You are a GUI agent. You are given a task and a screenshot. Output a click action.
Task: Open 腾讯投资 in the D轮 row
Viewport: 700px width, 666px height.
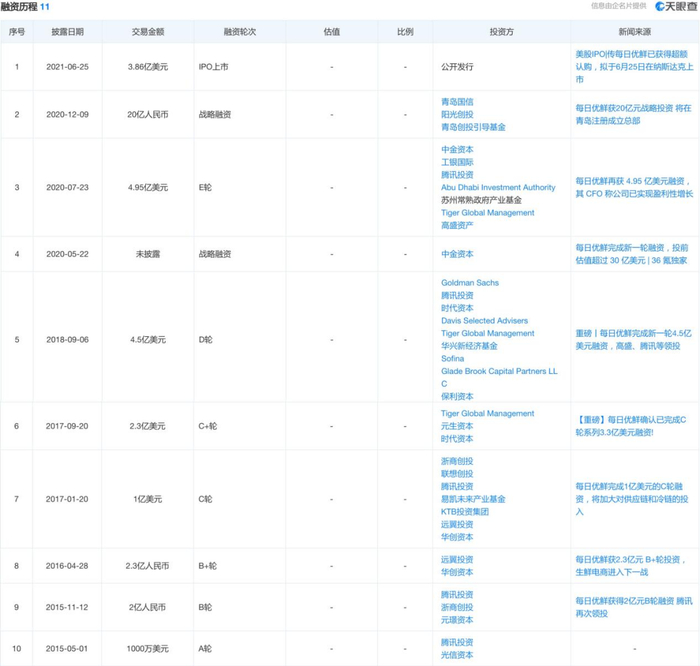(x=457, y=296)
